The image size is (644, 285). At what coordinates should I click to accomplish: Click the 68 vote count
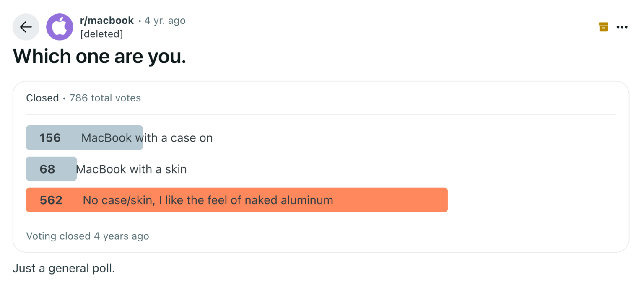47,169
